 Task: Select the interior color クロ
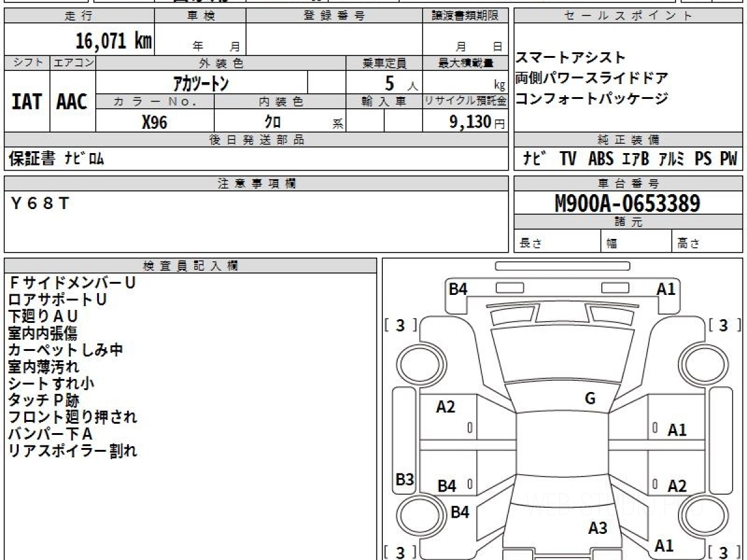(272, 122)
